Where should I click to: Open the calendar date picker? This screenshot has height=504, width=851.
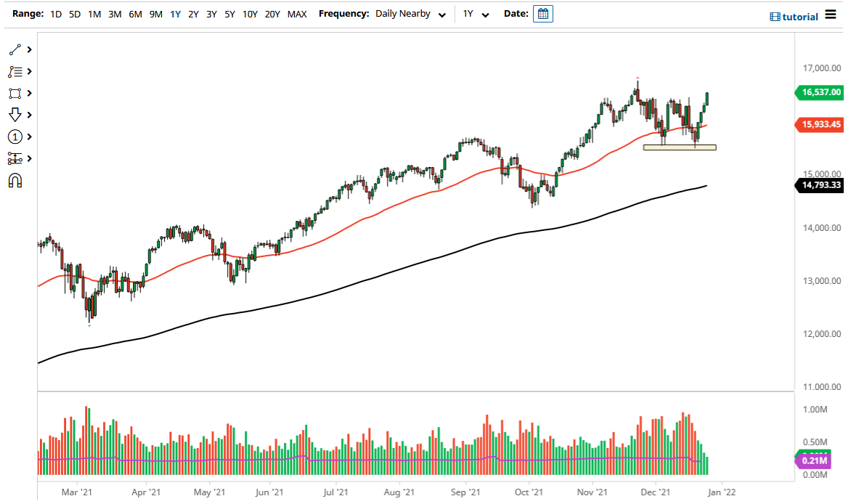(543, 13)
